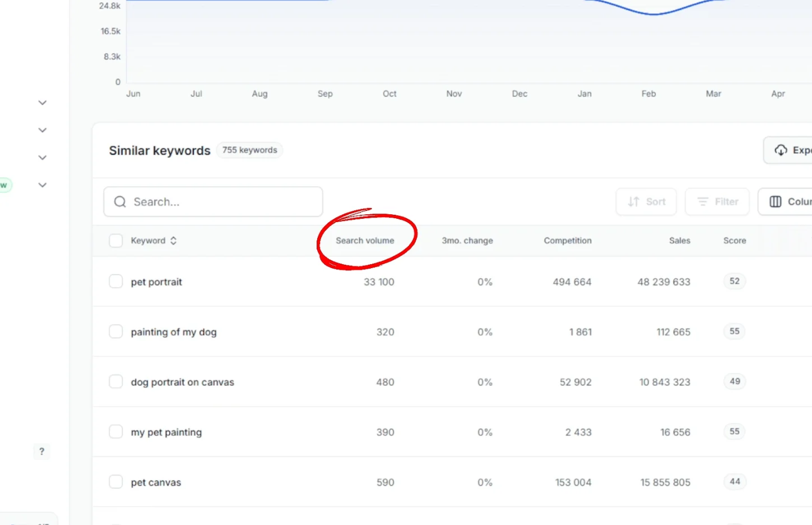This screenshot has height=525, width=812.
Task: Tick the checkbox next to pet canvas
Action: click(x=116, y=482)
